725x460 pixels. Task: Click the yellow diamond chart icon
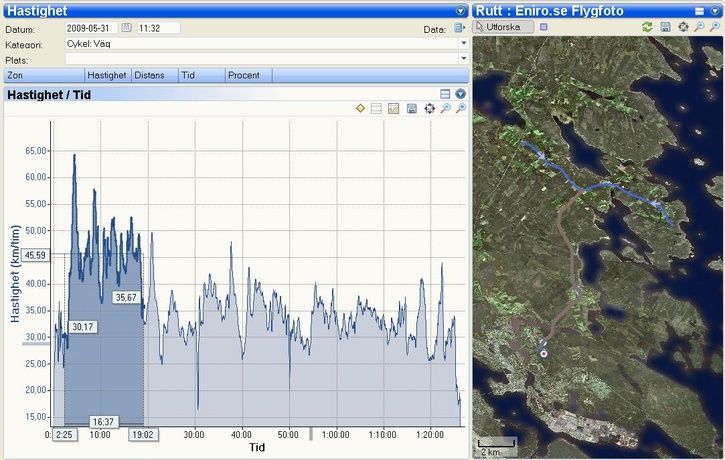pyautogui.click(x=360, y=108)
